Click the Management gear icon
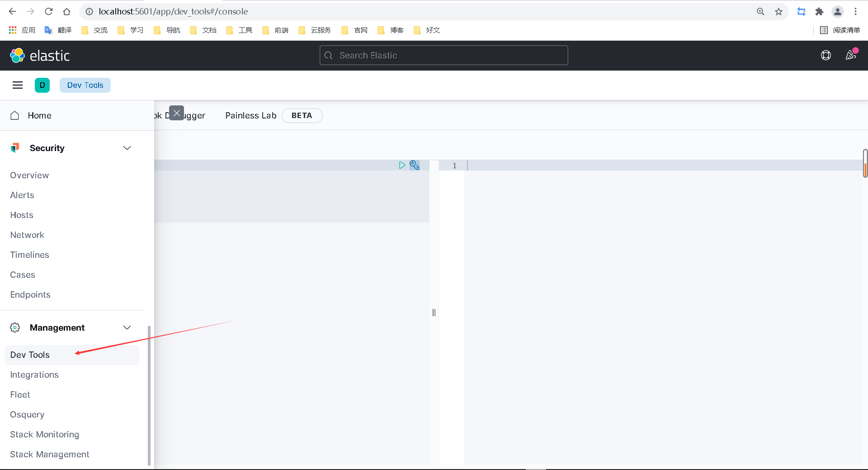 click(x=15, y=328)
